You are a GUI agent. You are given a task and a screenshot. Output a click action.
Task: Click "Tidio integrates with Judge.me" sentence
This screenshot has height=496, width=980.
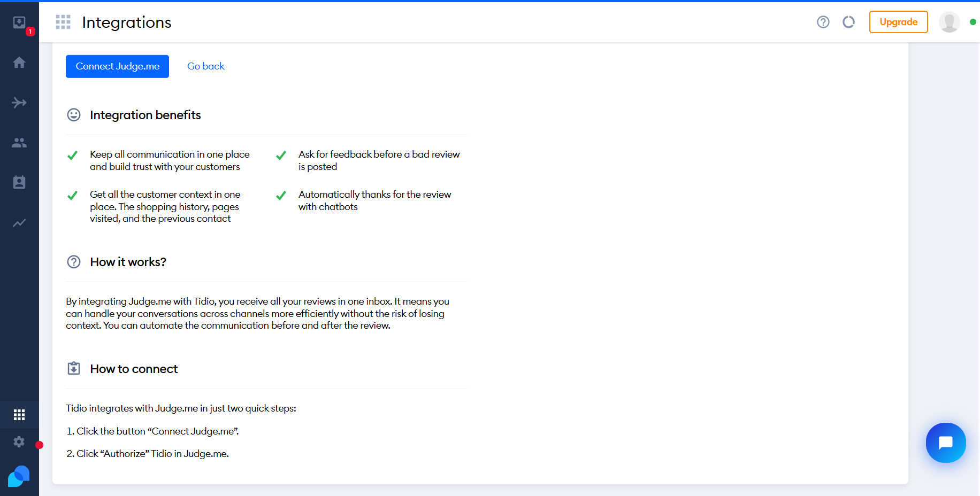click(x=181, y=408)
